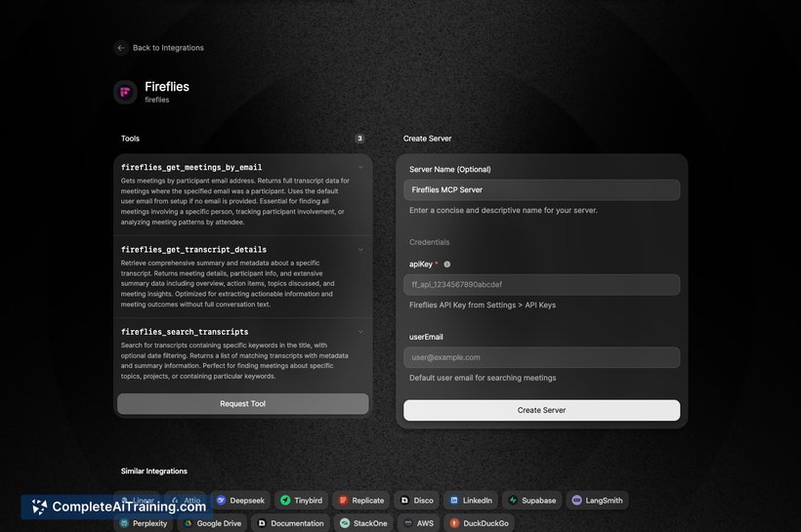Click the fireflies_get_transcript_details tool name
This screenshot has width=801, height=532.
[193, 250]
